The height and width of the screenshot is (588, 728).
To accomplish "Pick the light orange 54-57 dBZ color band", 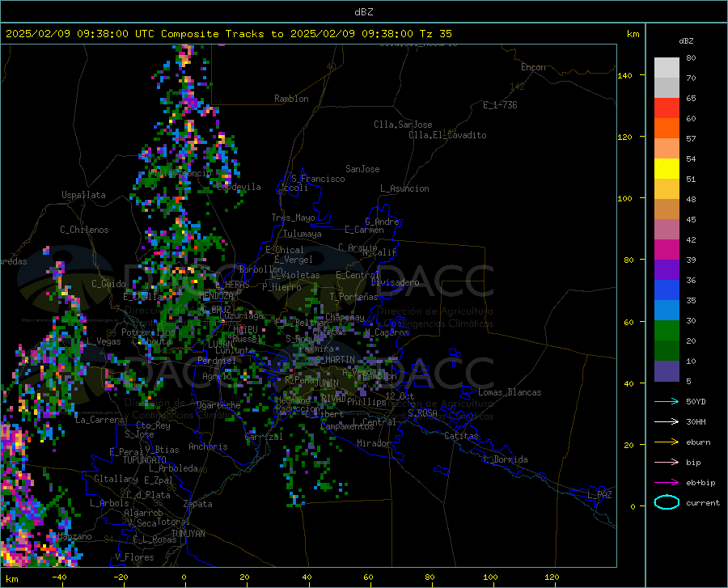I will tap(667, 149).
